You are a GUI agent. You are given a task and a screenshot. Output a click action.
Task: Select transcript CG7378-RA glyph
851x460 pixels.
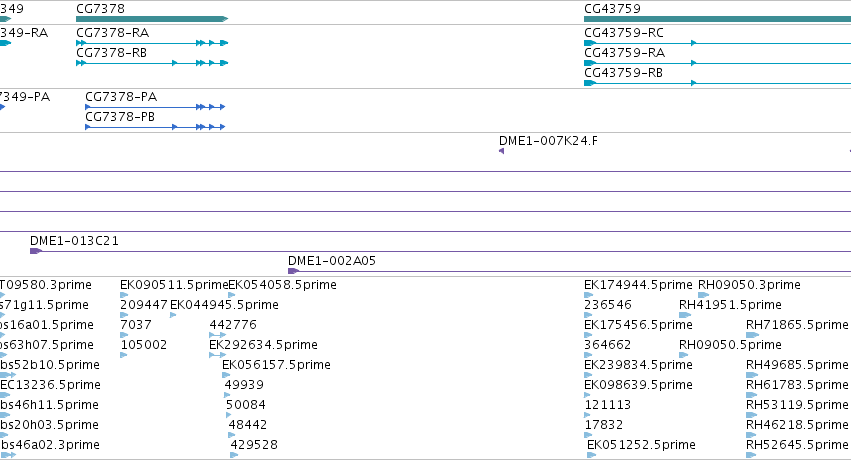[152, 43]
